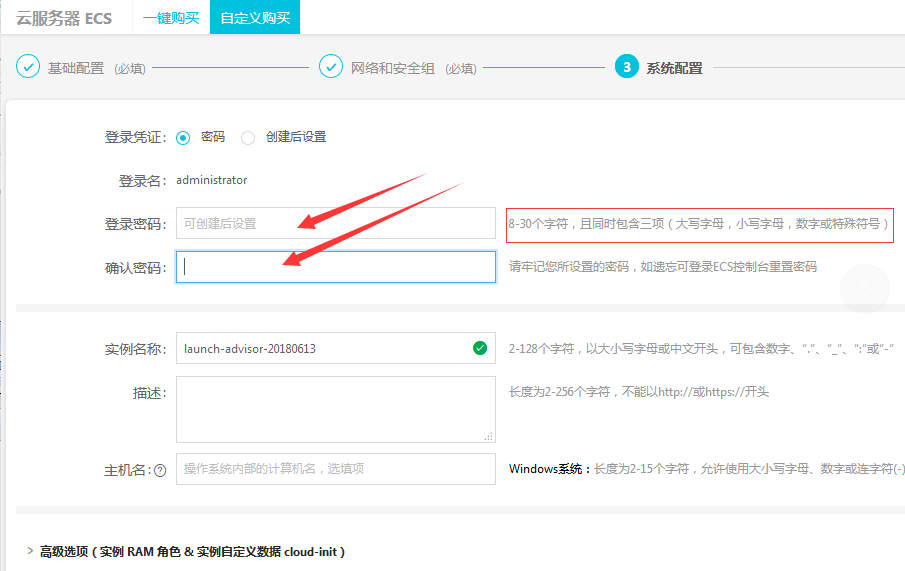Click the round floating arrow button at right
905x571 pixels.
[x=864, y=290]
